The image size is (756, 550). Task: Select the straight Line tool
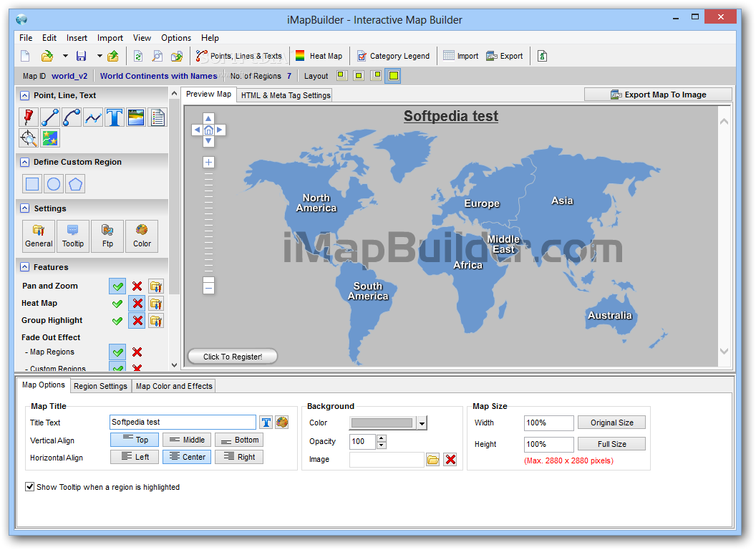(x=49, y=117)
